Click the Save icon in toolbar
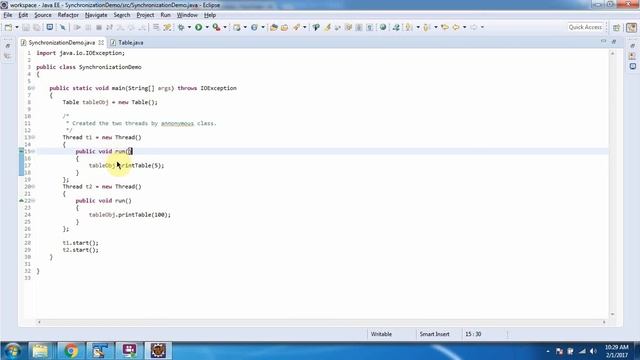Screen dimensions: 640x360 26,27
